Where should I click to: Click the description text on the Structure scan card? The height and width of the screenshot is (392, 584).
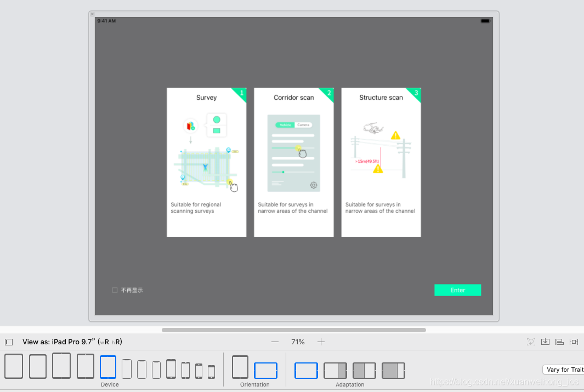[x=380, y=208]
